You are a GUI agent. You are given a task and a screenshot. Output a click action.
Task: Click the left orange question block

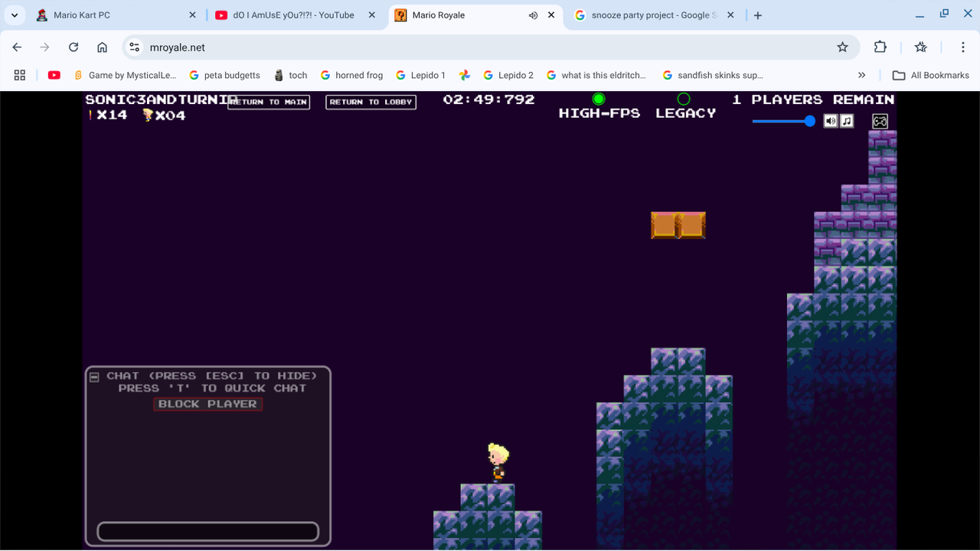click(665, 225)
